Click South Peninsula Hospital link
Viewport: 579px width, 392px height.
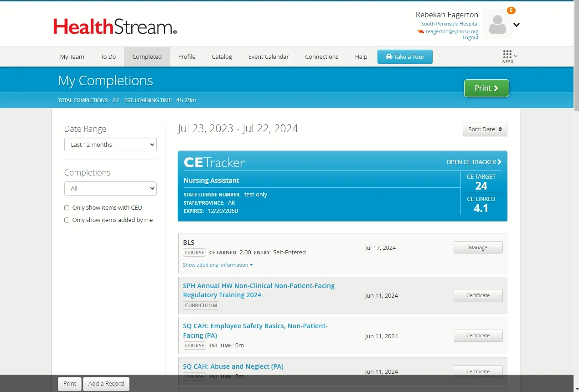[x=450, y=24]
